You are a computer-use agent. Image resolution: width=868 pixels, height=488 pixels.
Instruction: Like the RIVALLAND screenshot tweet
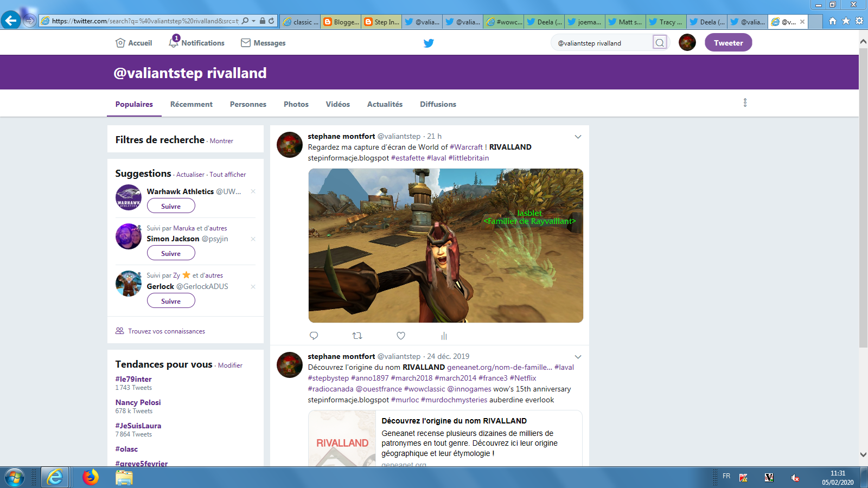[401, 336]
